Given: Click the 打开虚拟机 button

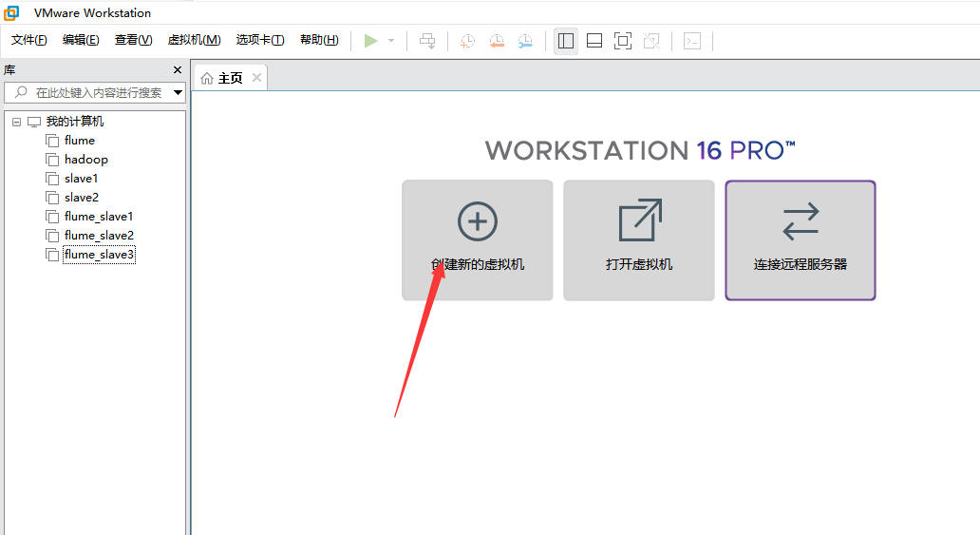Looking at the screenshot, I should [639, 240].
